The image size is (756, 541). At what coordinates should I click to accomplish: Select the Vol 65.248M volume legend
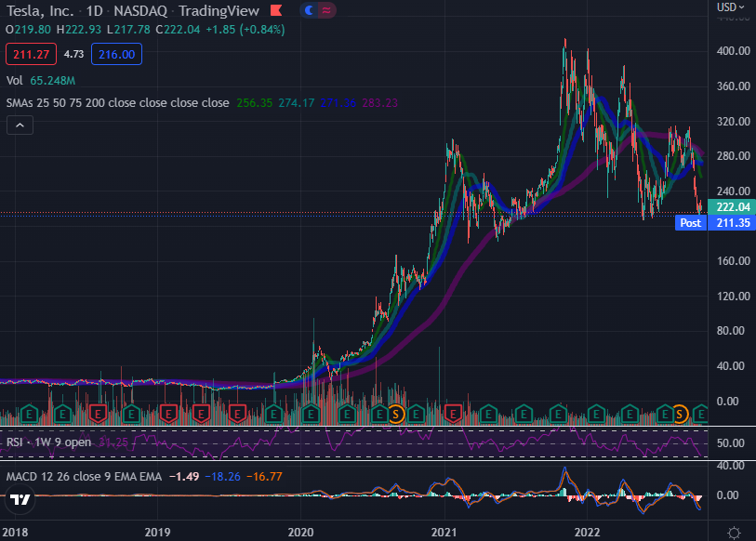[41, 81]
